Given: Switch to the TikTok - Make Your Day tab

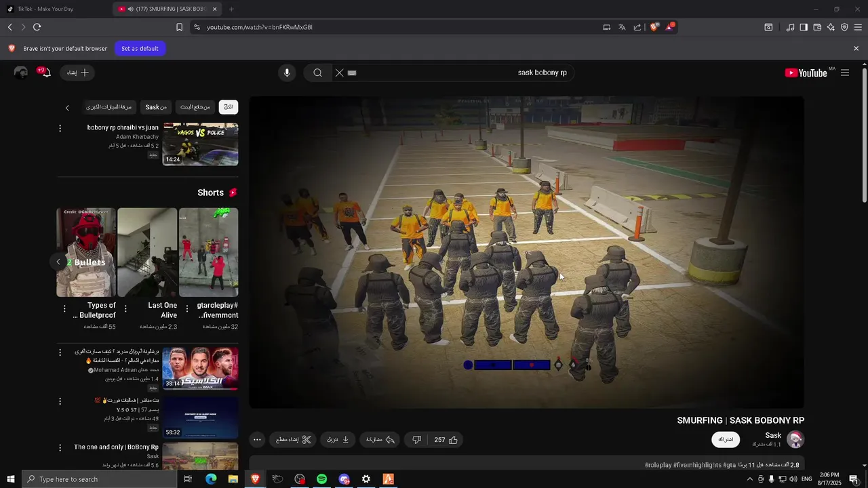Looking at the screenshot, I should click(54, 9).
